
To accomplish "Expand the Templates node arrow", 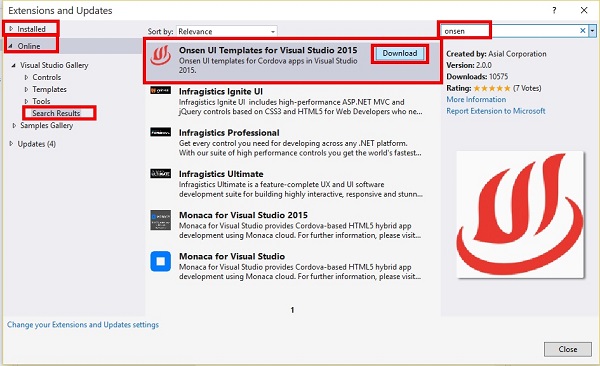I will pos(26,89).
